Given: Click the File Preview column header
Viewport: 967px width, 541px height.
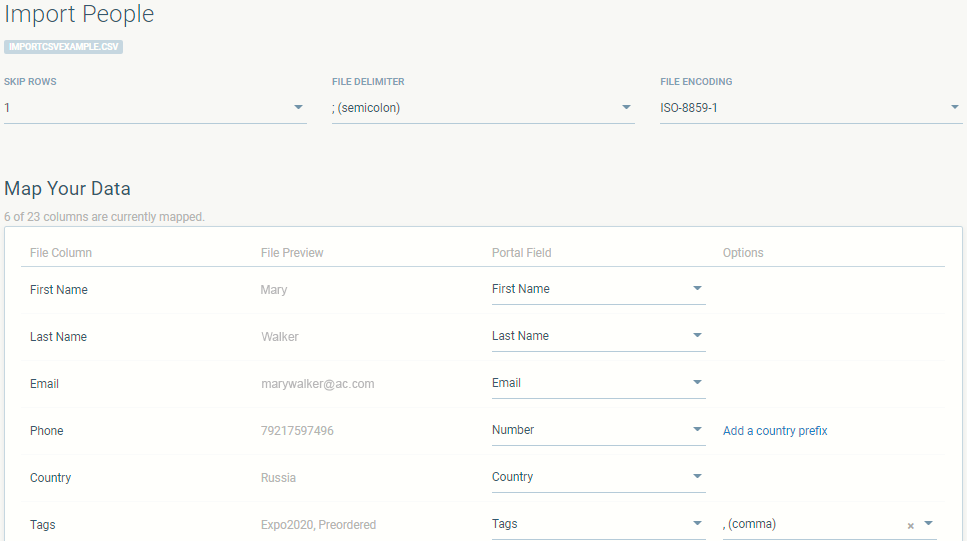Looking at the screenshot, I should point(292,253).
